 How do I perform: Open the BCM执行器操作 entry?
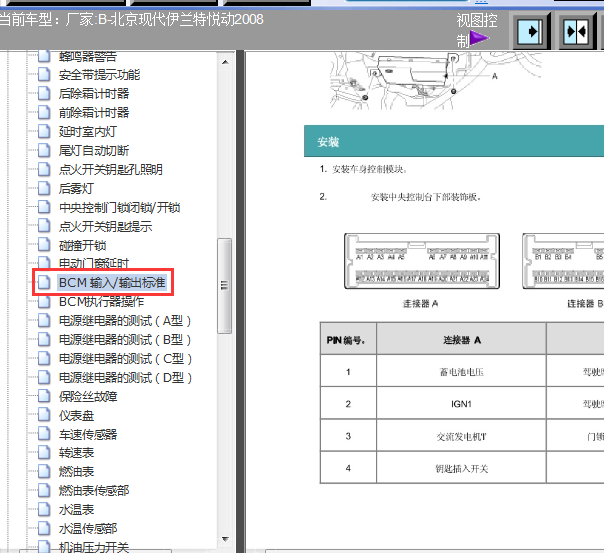click(x=101, y=302)
